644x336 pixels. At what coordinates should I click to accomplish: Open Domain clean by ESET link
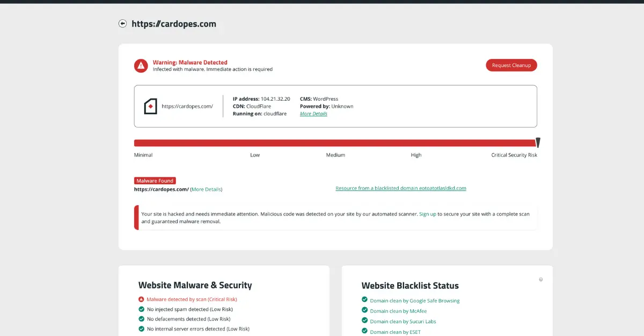[x=396, y=332]
